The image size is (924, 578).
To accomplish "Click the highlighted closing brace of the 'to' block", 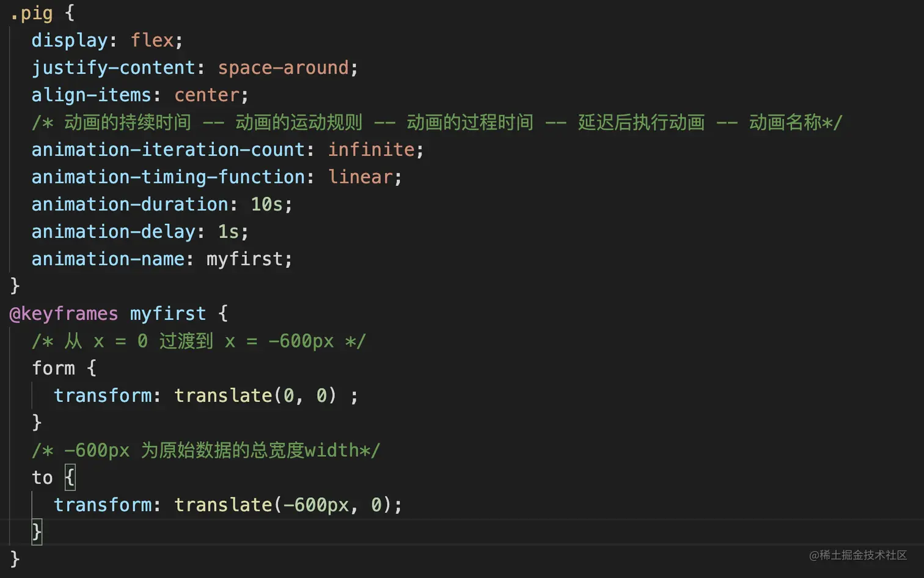I will coord(37,532).
